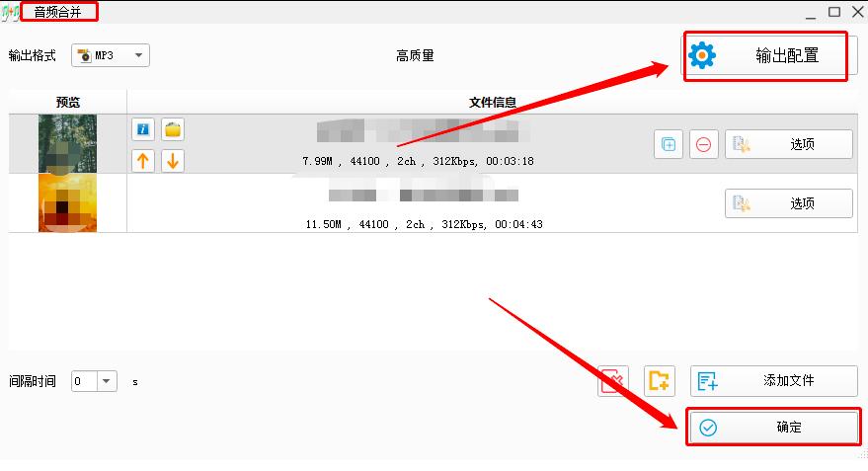The width and height of the screenshot is (868, 471).
Task: Click the list-plus icon on 添加文件
Action: tap(707, 381)
